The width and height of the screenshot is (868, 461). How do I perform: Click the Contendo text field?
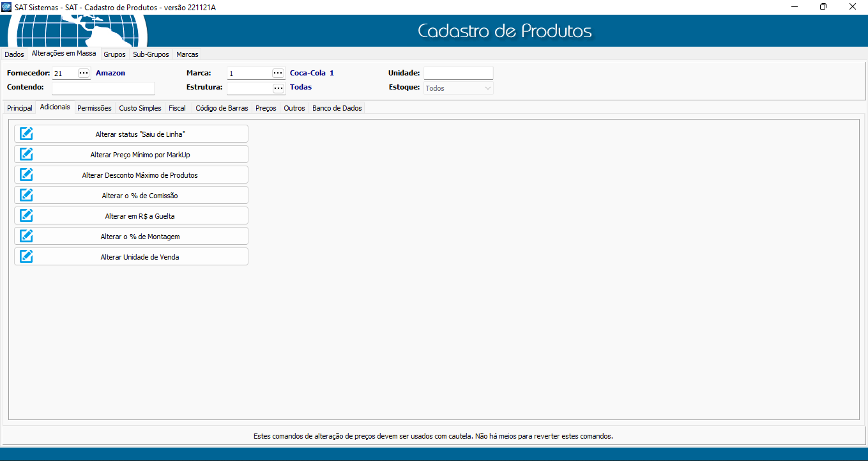103,88
